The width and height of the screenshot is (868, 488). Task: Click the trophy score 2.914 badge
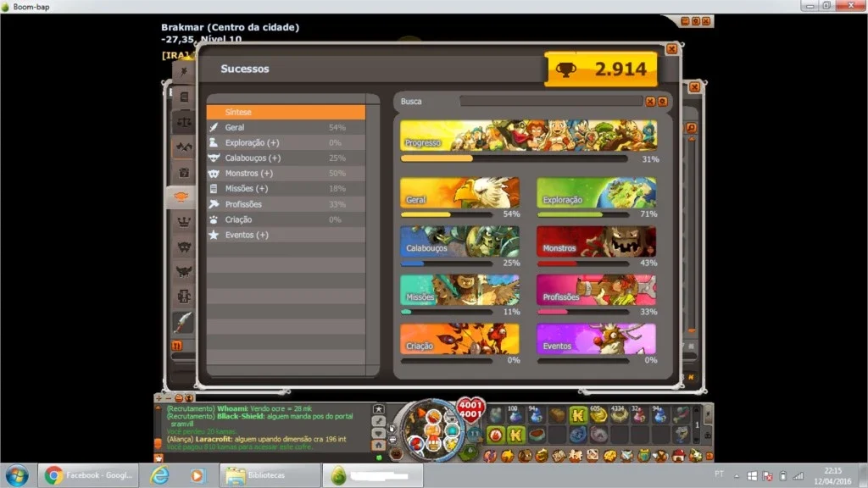(x=601, y=69)
